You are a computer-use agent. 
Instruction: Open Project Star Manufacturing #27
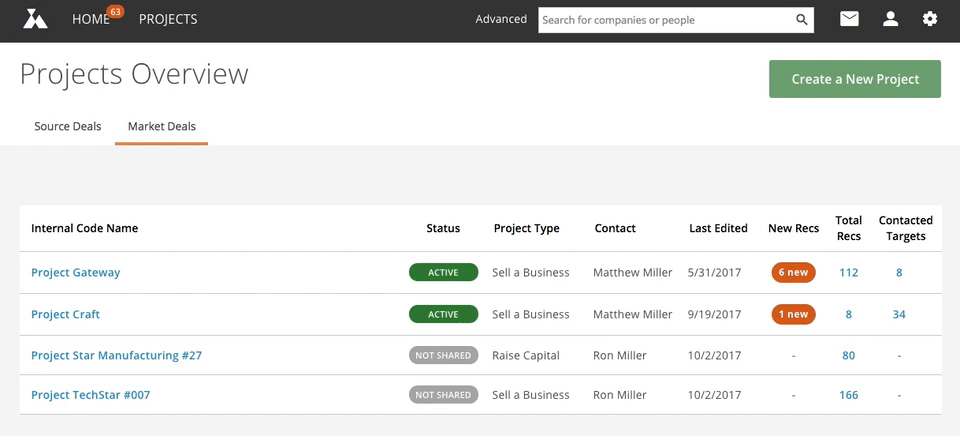(x=116, y=355)
